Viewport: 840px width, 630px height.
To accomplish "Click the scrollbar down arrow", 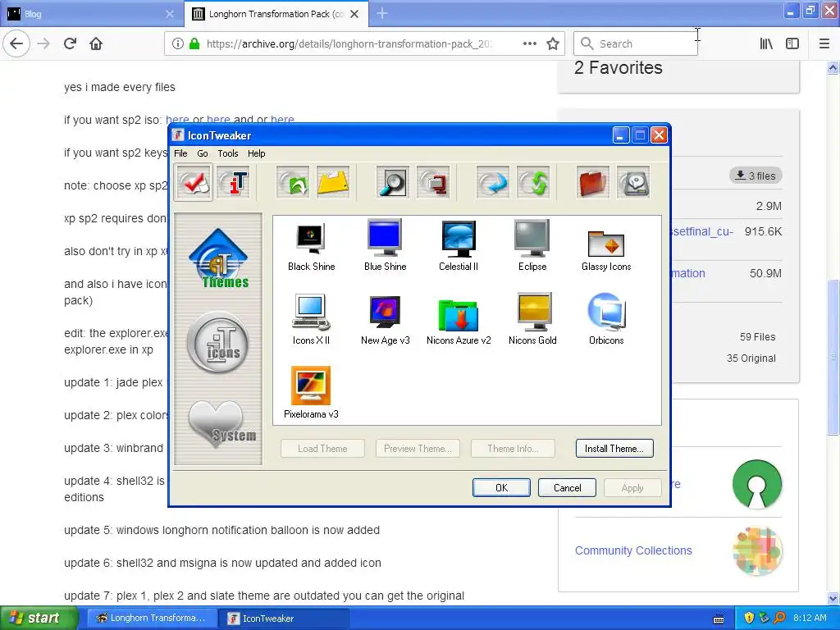I will pos(833,598).
